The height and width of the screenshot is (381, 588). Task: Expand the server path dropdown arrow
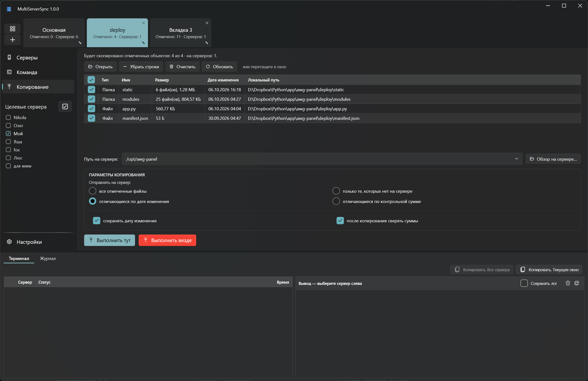tap(516, 159)
